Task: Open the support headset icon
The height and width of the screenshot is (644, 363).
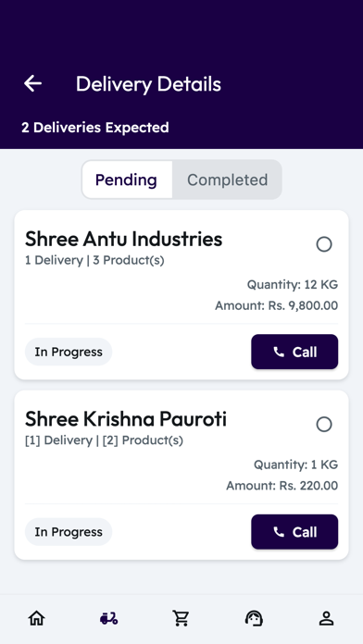Action: (x=254, y=618)
